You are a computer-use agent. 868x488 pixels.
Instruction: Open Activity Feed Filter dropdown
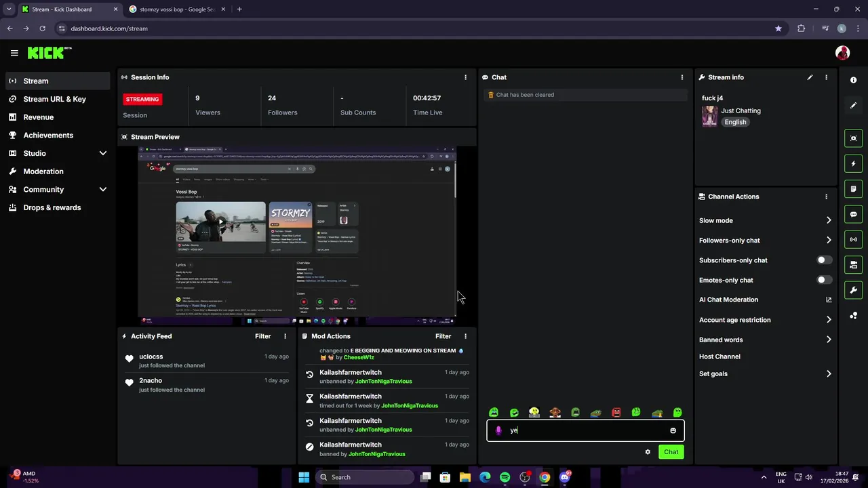pyautogui.click(x=262, y=336)
